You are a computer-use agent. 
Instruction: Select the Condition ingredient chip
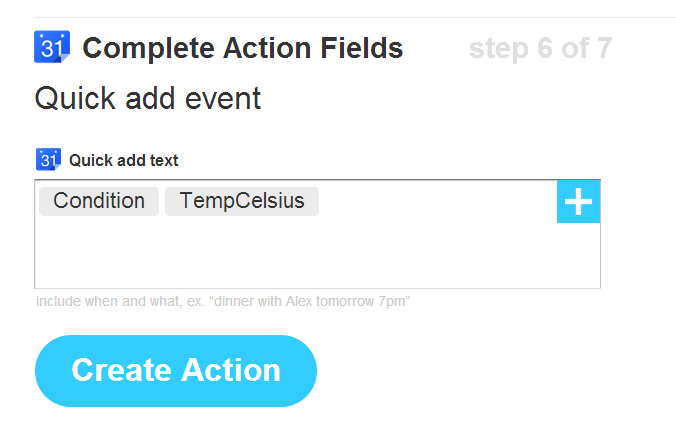99,201
